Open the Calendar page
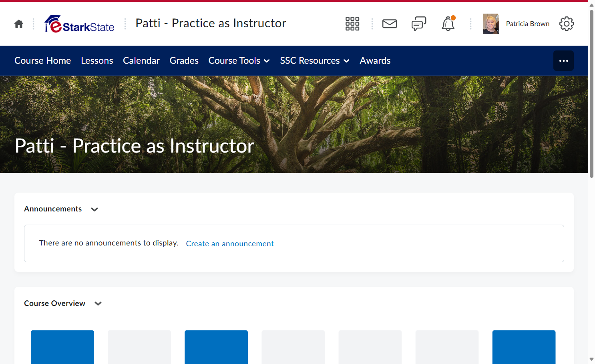Image resolution: width=595 pixels, height=364 pixels. tap(141, 60)
